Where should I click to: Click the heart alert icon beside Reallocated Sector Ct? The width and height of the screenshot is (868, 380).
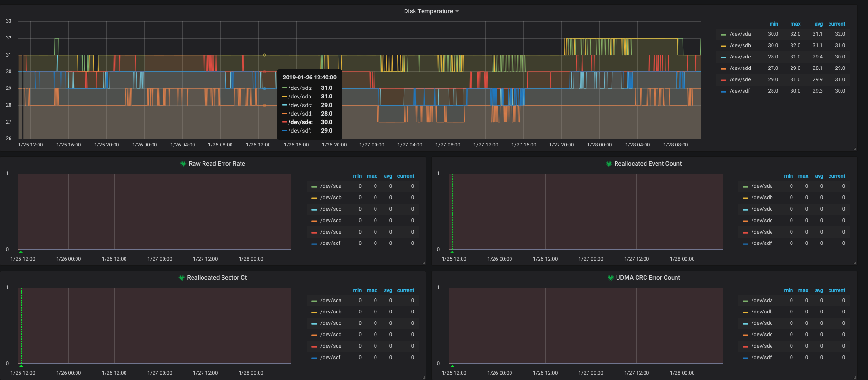(x=181, y=278)
